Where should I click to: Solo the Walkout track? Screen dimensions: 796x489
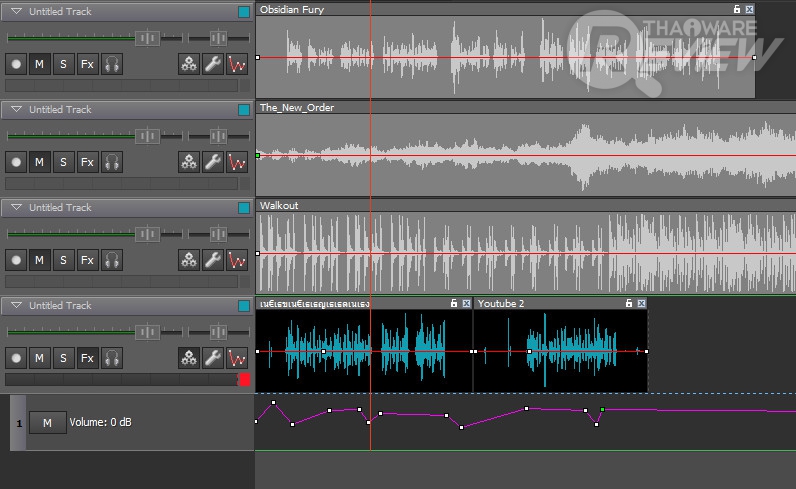click(x=63, y=260)
